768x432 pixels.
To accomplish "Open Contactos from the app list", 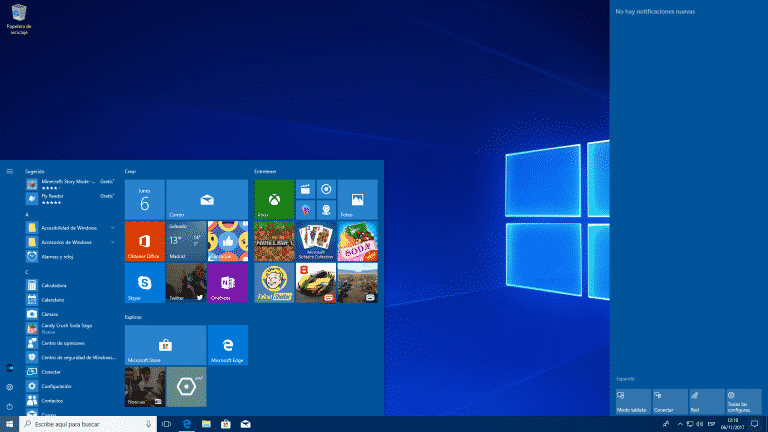I will click(71, 401).
